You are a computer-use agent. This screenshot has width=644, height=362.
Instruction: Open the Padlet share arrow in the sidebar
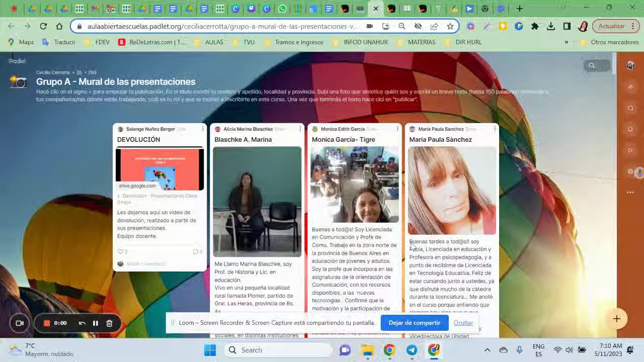point(630,86)
